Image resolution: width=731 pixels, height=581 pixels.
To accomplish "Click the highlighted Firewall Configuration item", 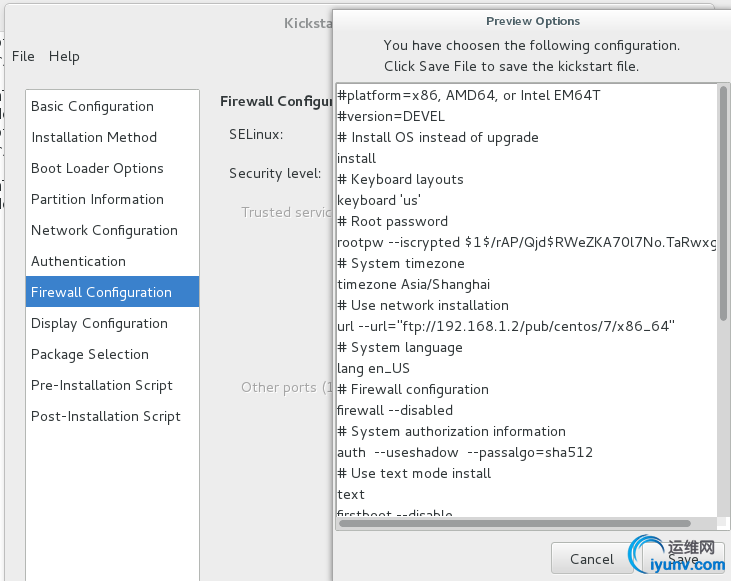I will 101,292.
